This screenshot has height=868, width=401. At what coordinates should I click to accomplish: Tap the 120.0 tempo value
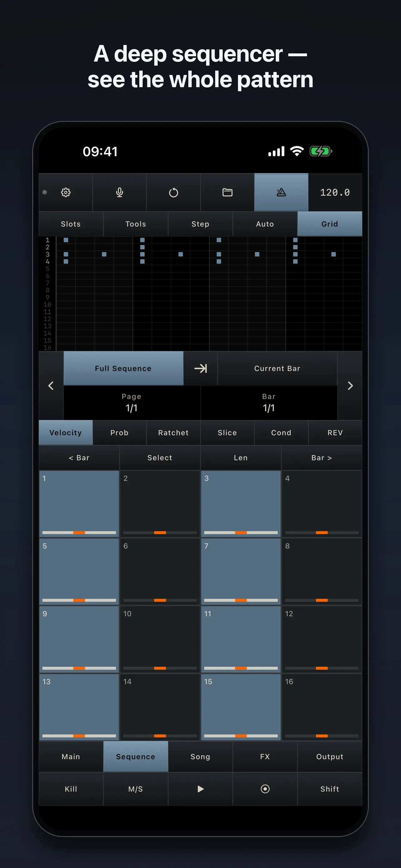335,192
